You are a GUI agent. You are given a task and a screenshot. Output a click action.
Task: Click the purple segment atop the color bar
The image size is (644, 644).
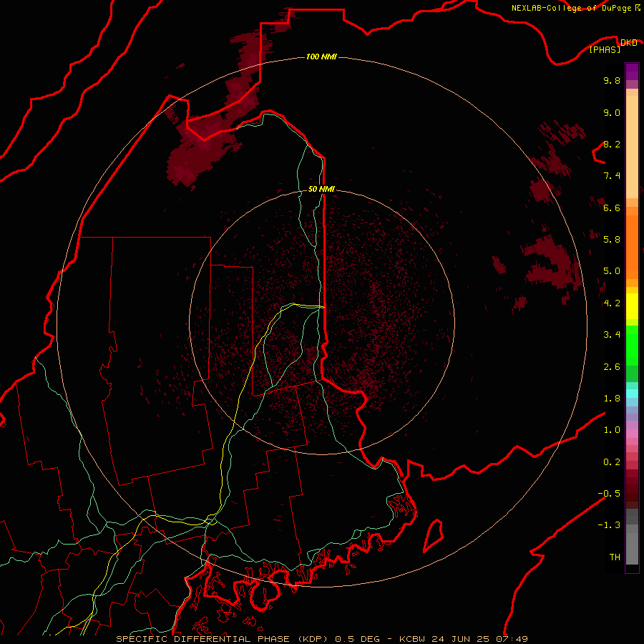pos(632,72)
